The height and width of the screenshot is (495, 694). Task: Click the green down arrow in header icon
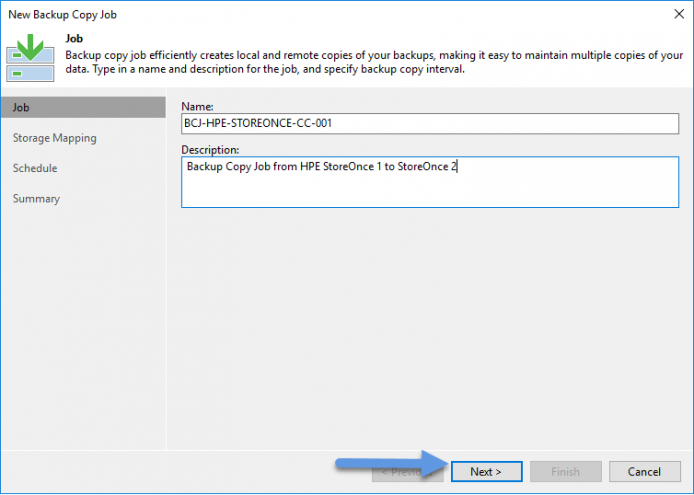click(x=30, y=47)
